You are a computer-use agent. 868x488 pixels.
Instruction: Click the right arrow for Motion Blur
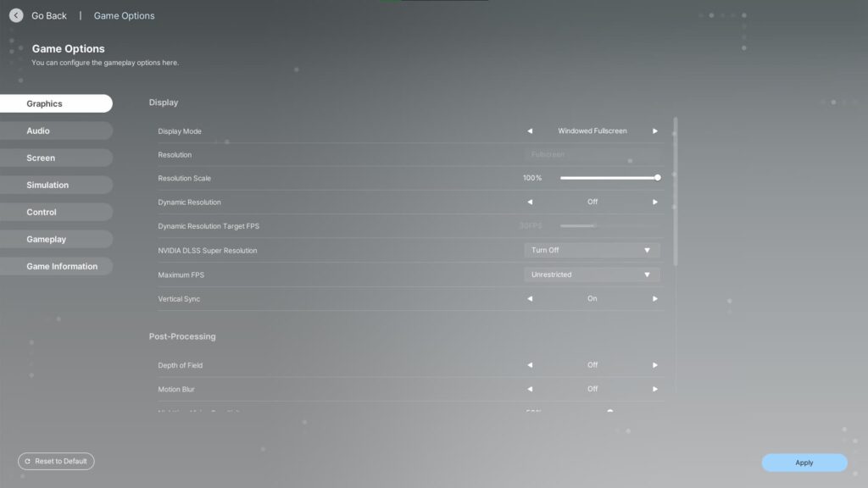click(x=654, y=389)
